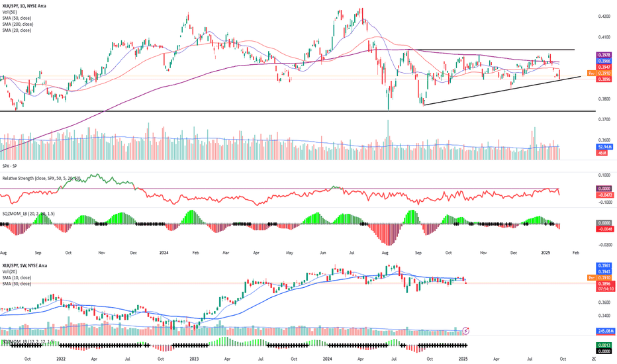Click the 245.08M weekly volume label
This screenshot has height=364, width=617.
click(606, 331)
